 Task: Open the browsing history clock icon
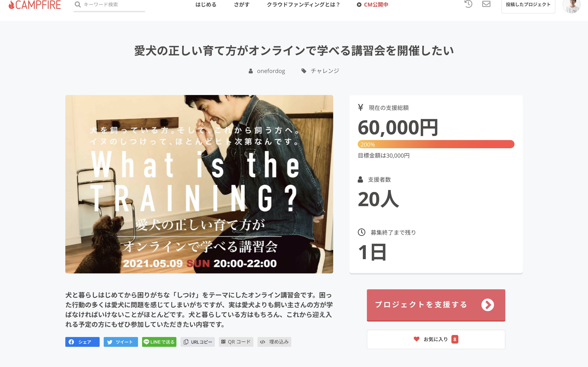468,4
